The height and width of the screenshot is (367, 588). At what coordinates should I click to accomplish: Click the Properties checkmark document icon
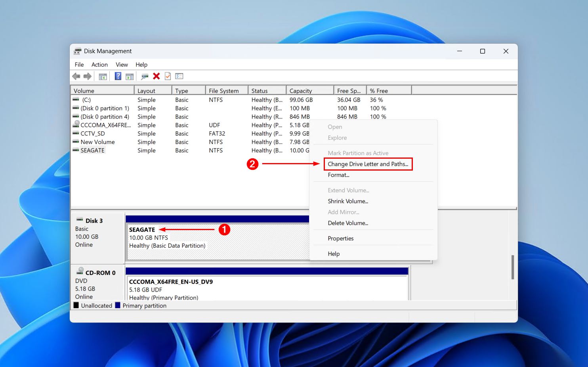point(168,76)
